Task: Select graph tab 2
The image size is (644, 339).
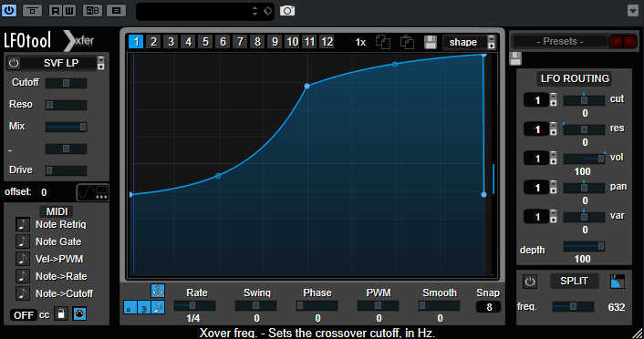Action: coord(153,41)
